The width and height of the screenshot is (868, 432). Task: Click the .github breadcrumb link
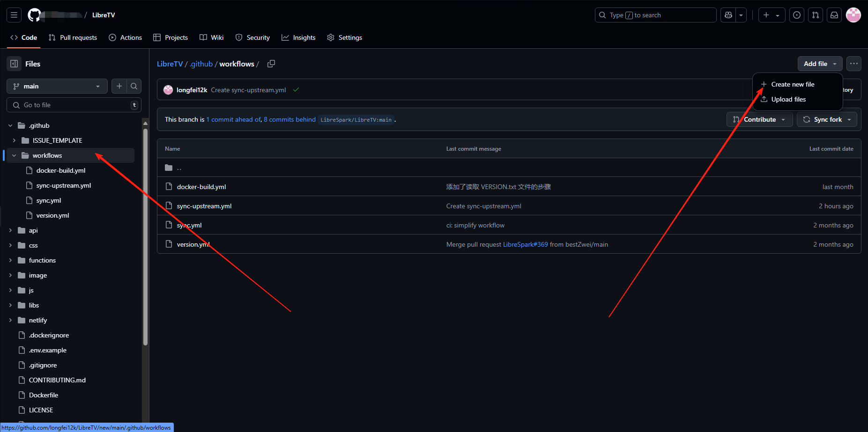click(201, 64)
